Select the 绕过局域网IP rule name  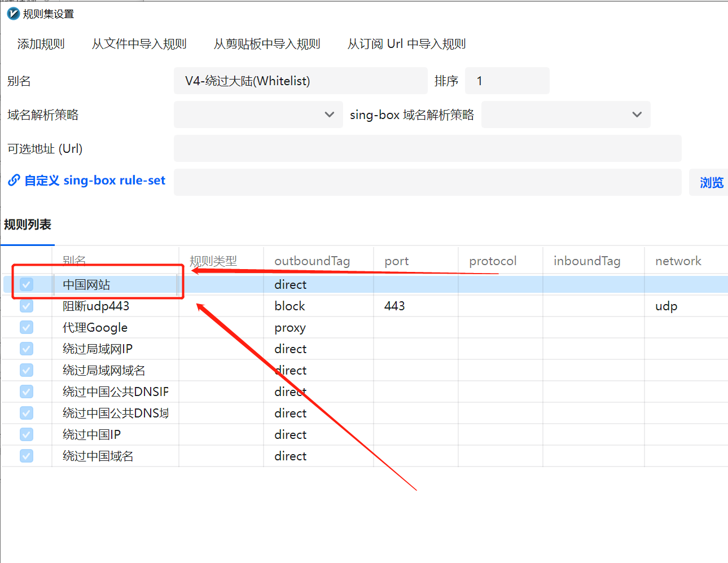98,349
